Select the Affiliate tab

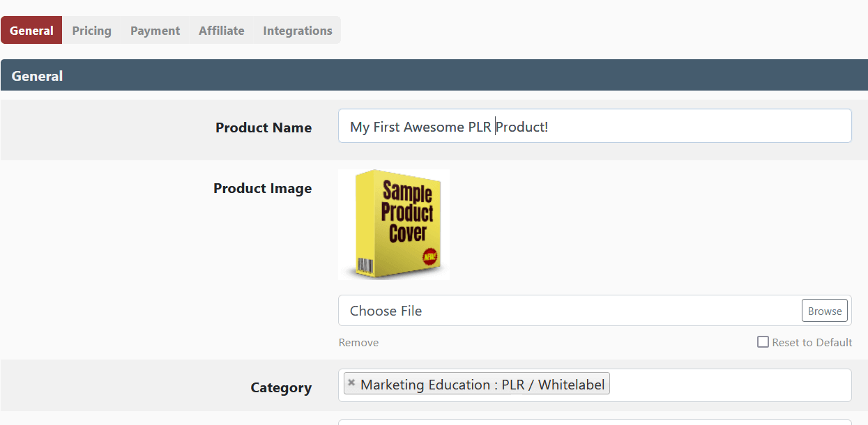click(x=221, y=31)
